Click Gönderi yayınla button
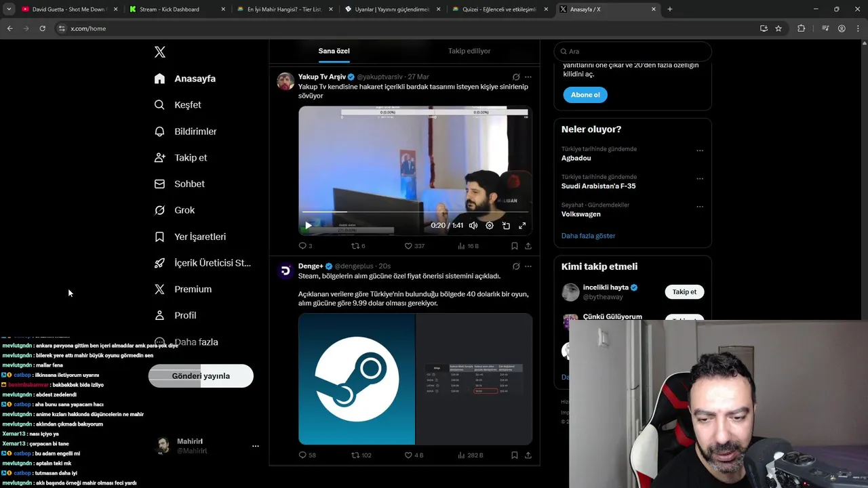 (201, 376)
